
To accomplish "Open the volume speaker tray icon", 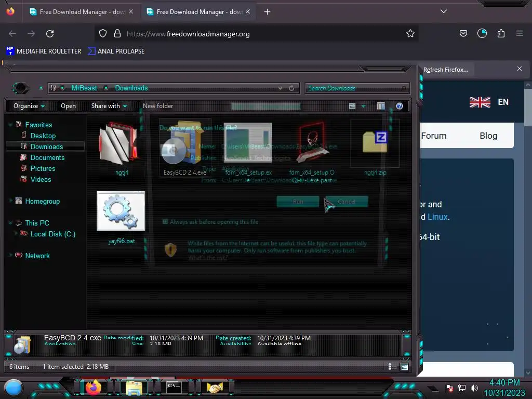I will click(x=474, y=388).
